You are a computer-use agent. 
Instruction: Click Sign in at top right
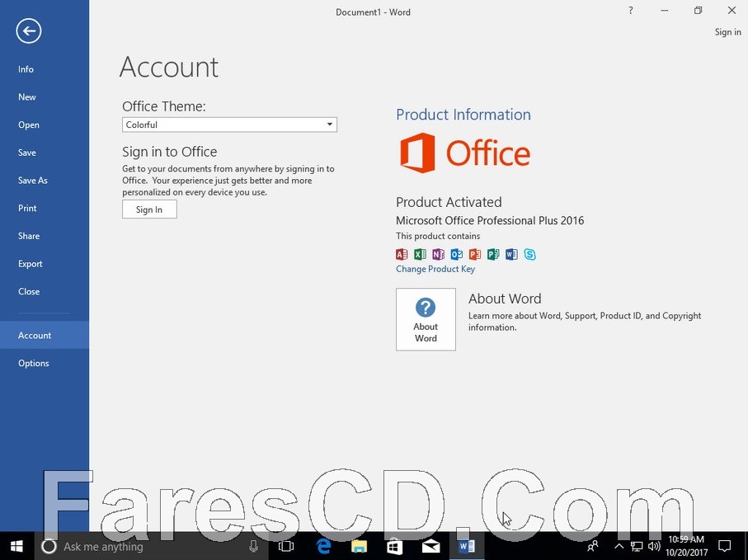pos(727,32)
